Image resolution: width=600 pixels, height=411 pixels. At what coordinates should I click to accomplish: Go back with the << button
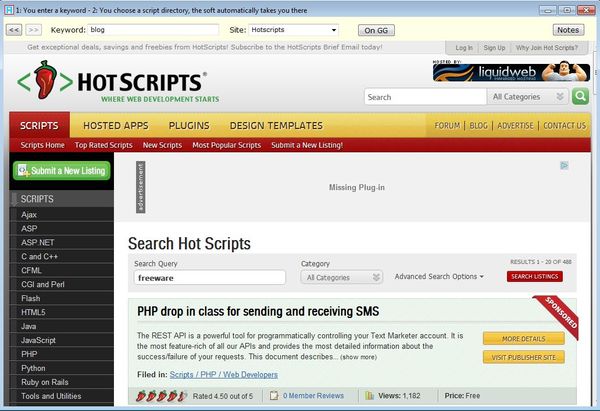(14, 30)
